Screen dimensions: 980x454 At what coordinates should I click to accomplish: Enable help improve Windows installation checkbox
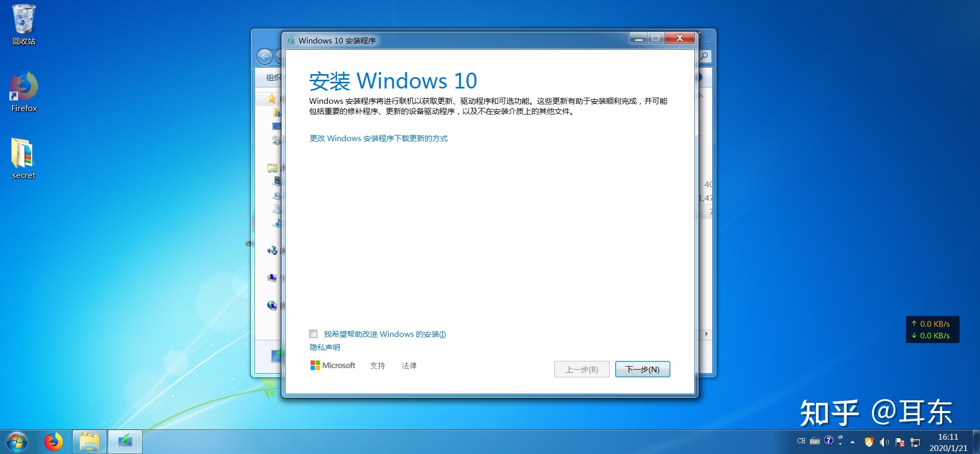(x=313, y=334)
